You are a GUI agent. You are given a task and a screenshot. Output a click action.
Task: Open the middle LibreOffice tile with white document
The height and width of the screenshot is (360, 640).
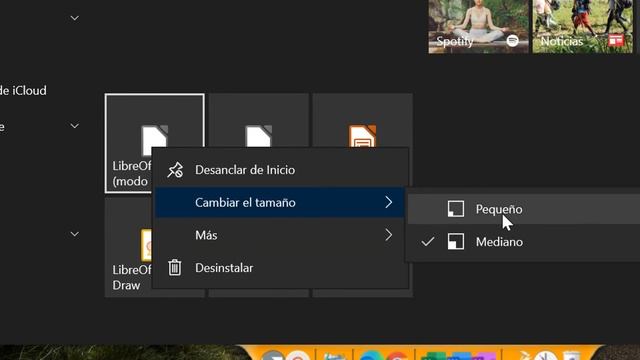click(259, 120)
